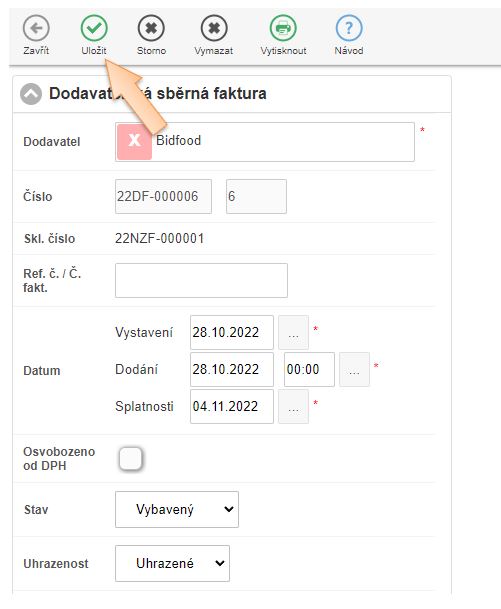
Task: Click the Ref. č. / Č. fakt. field
Action: pos(201,280)
